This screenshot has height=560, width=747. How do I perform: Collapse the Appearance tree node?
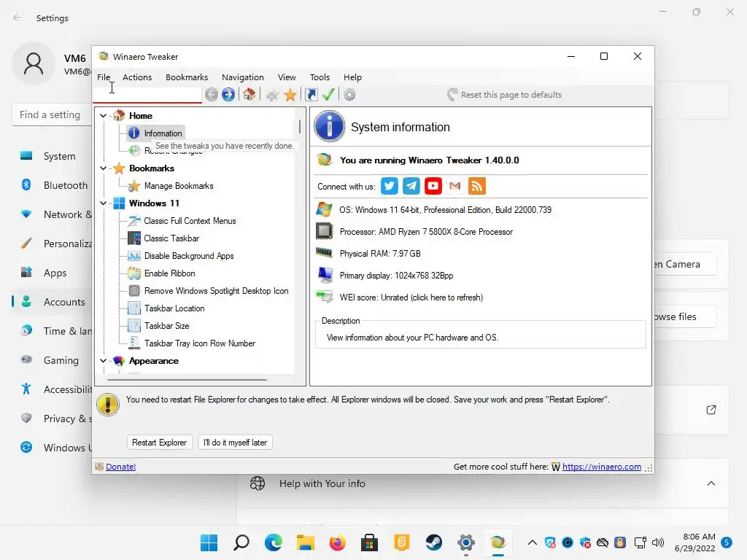coord(103,361)
